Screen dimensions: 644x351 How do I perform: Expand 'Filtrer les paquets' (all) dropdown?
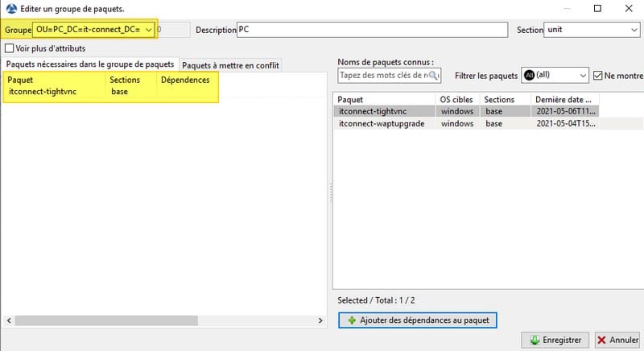pos(583,76)
